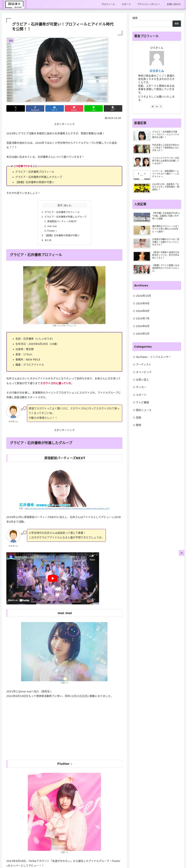Click the 検索 search button
The width and height of the screenshot is (186, 868).
(x=177, y=24)
